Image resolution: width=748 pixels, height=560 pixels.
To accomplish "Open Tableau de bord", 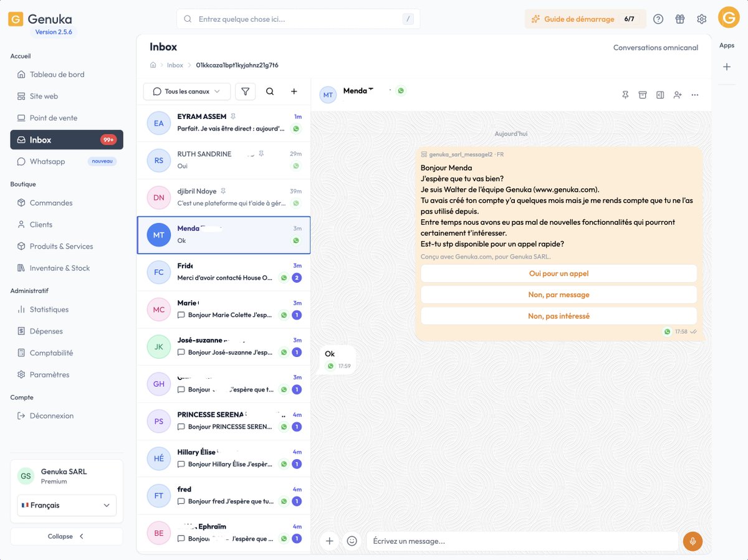I will coord(67,74).
